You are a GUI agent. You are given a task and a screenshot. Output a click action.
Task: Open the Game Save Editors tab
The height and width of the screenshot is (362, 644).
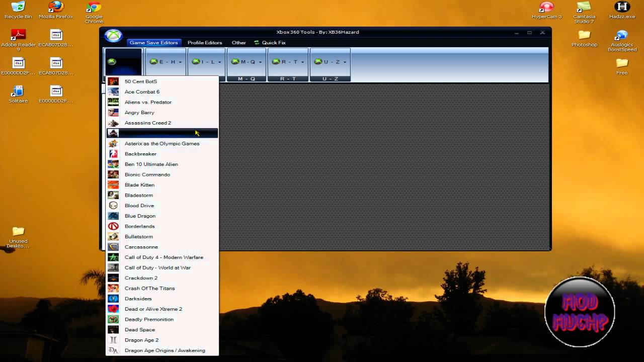coord(153,43)
